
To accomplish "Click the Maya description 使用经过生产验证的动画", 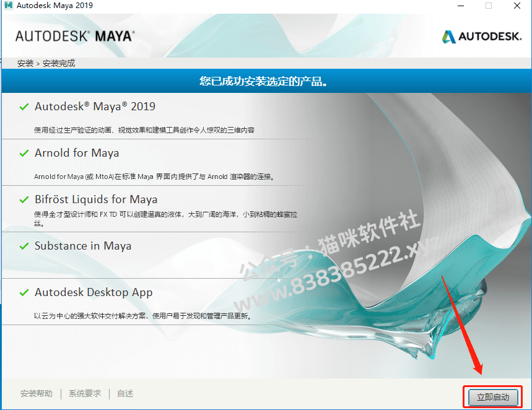I will pos(144,130).
